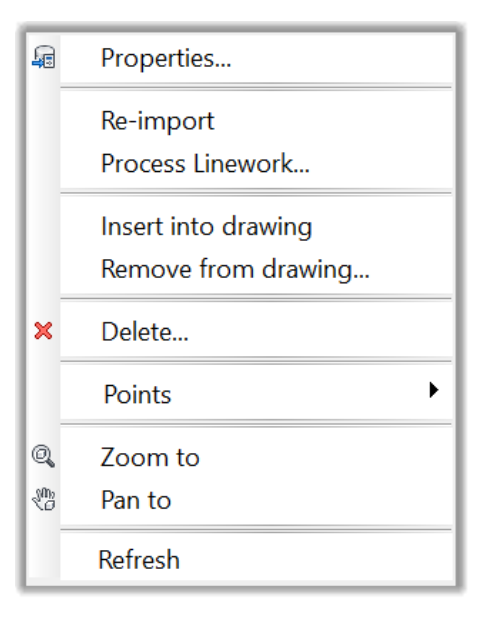Click Refresh at the menu bottom
Viewport: 482px width, 619px height.
pos(139,560)
